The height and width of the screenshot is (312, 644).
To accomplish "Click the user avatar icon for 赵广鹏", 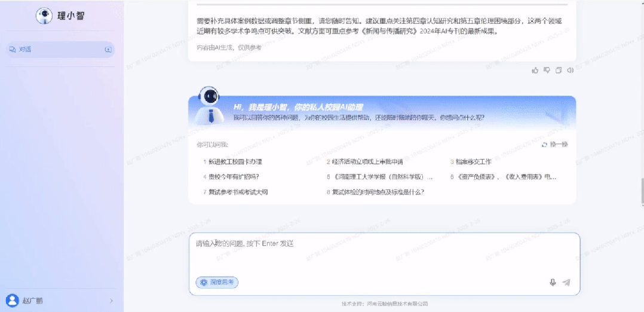I will click(11, 300).
